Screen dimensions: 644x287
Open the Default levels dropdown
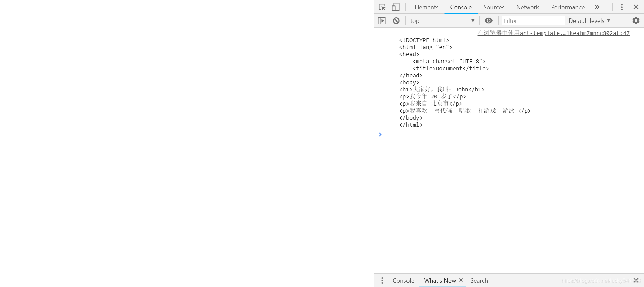tap(590, 21)
